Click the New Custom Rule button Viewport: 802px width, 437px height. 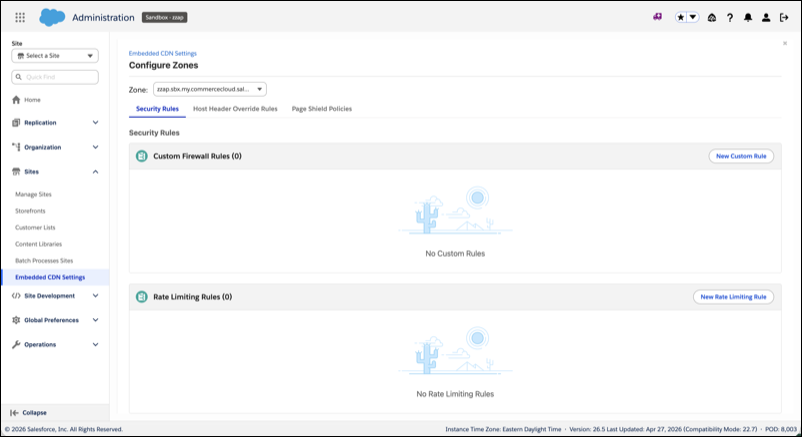(741, 156)
